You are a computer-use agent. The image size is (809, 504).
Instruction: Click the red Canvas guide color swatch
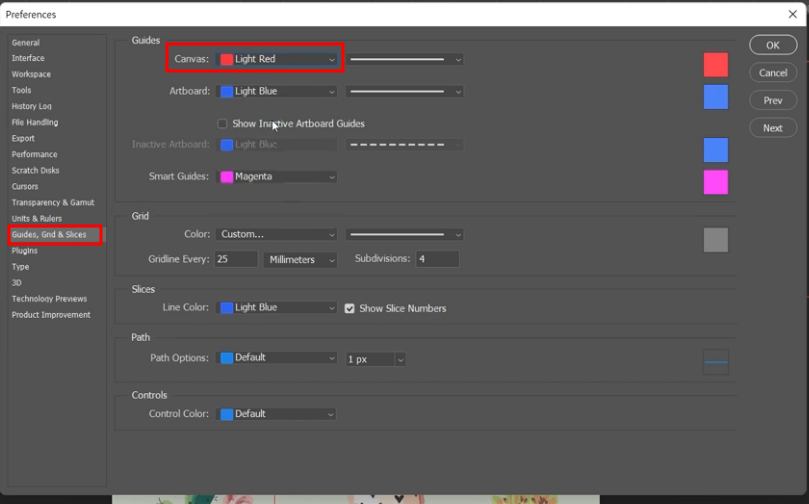[x=716, y=64]
